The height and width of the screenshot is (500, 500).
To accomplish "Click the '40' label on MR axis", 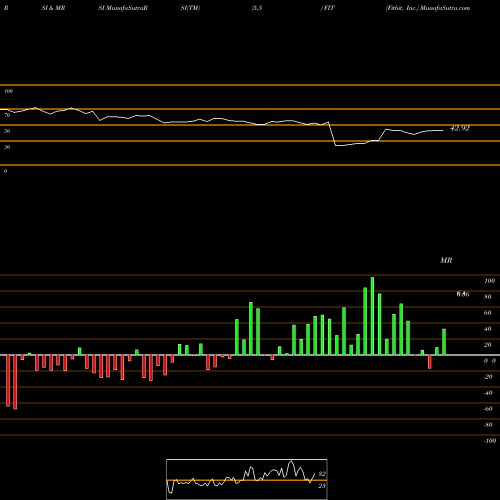I will coord(488,329).
